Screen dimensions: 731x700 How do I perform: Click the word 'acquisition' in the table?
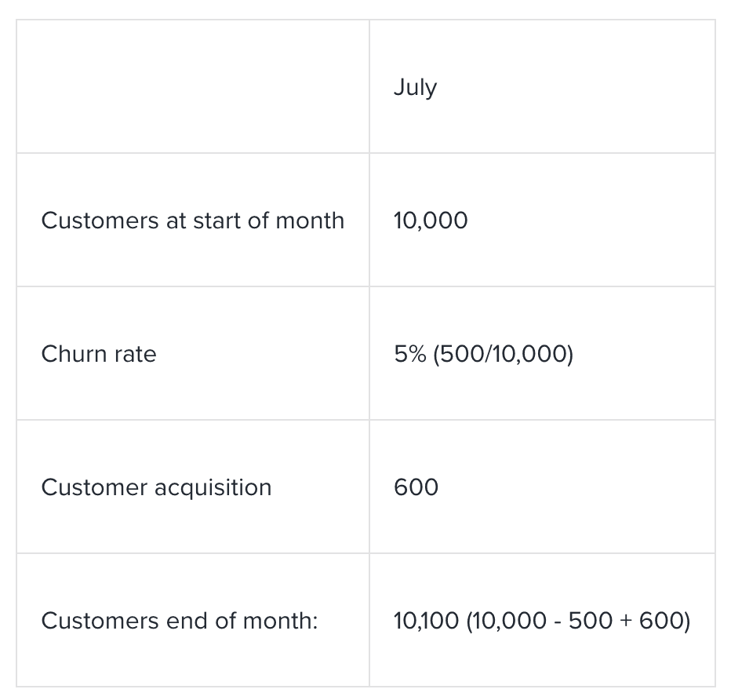coord(213,487)
